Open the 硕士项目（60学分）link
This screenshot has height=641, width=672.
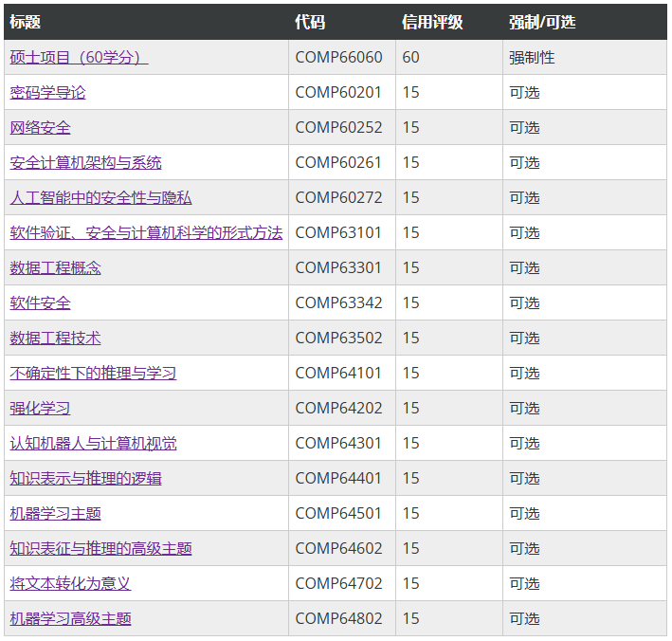click(x=79, y=57)
